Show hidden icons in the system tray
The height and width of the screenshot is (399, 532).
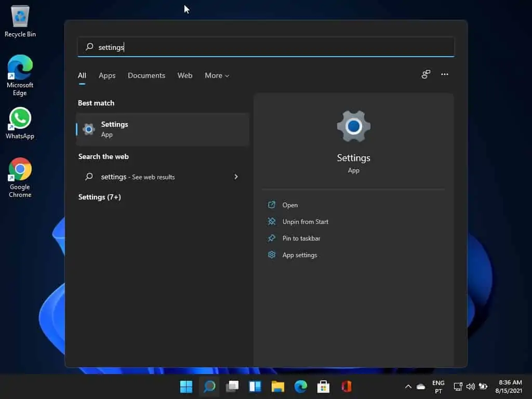(408, 387)
